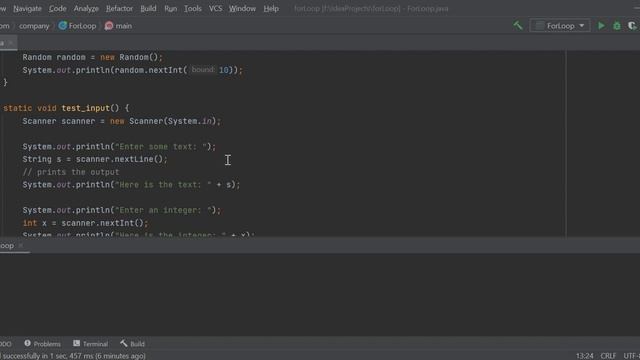Click the "Enter an integer: " string literal
The height and width of the screenshot is (360, 640).
(x=163, y=210)
